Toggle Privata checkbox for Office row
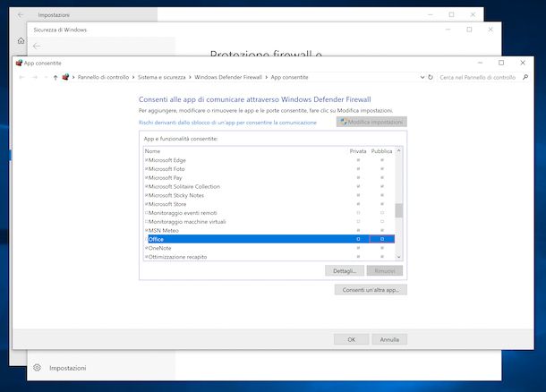 pyautogui.click(x=358, y=239)
